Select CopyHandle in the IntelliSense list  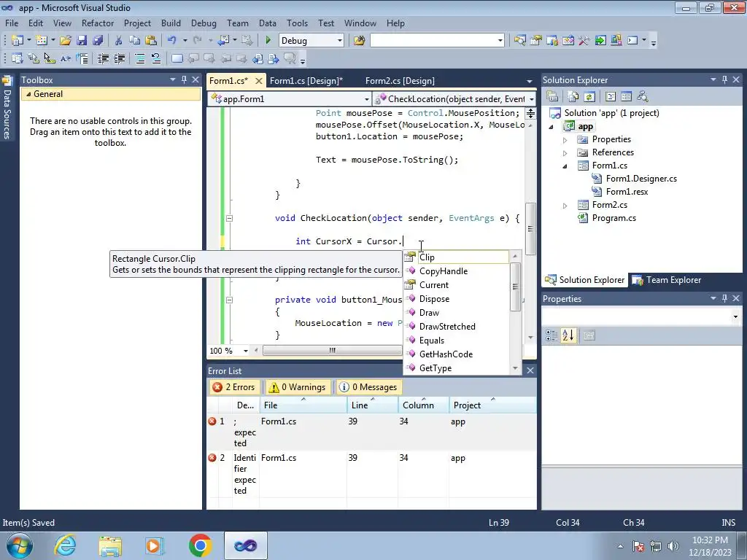[x=444, y=271]
